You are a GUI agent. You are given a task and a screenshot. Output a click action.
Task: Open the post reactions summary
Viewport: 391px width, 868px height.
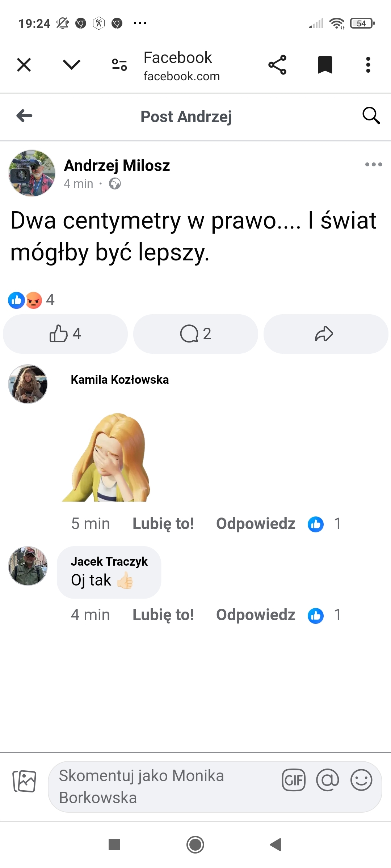tap(31, 300)
